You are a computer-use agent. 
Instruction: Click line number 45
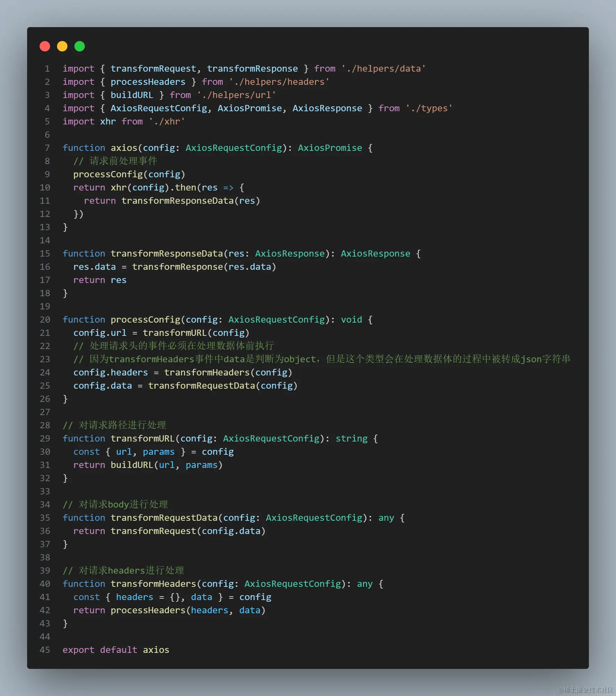click(x=45, y=650)
